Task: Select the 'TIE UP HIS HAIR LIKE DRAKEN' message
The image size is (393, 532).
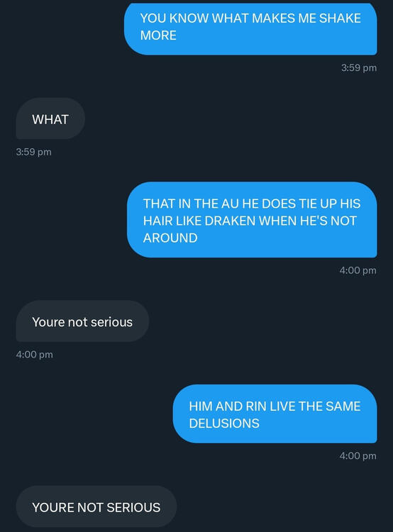Action: (x=252, y=220)
